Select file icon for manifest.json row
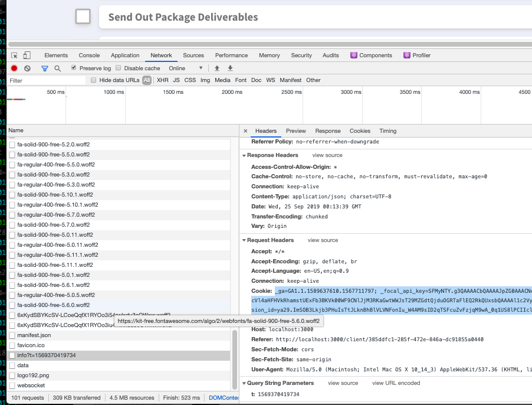Image resolution: width=532 pixels, height=405 pixels. pyautogui.click(x=12, y=335)
